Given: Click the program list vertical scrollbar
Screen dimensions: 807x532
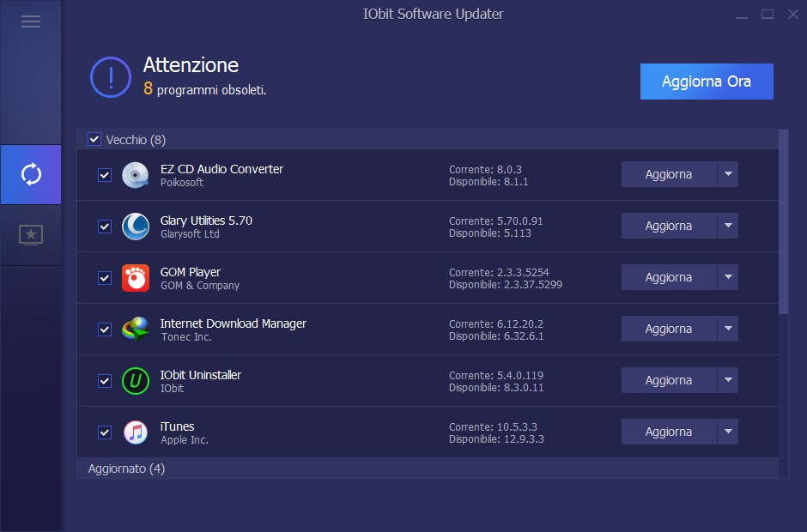Looking at the screenshot, I should 783,221.
